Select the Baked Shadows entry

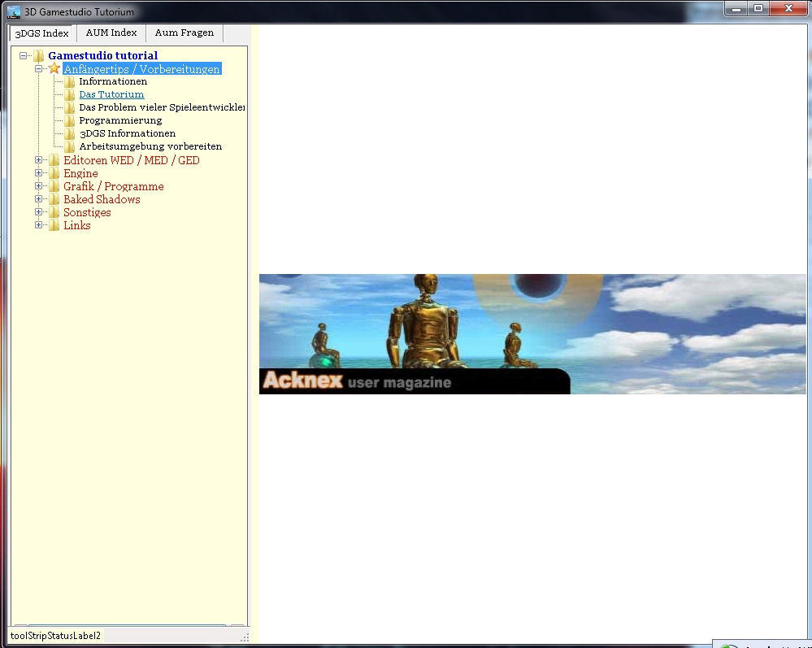(x=102, y=199)
